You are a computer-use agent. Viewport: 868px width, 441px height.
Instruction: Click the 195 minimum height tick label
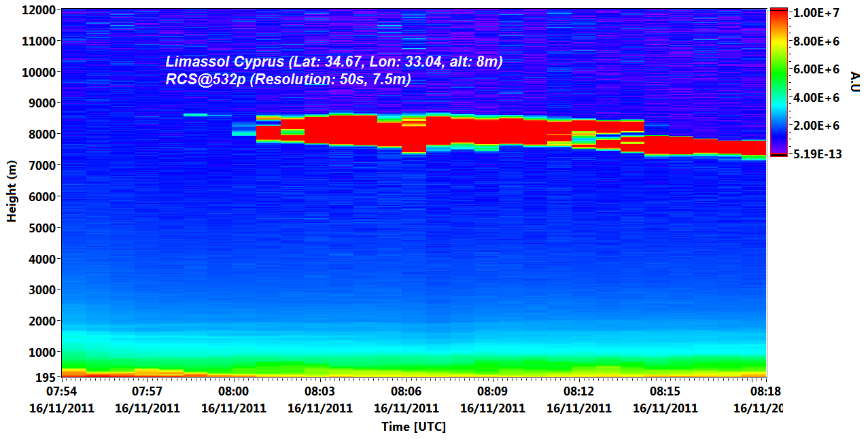45,377
